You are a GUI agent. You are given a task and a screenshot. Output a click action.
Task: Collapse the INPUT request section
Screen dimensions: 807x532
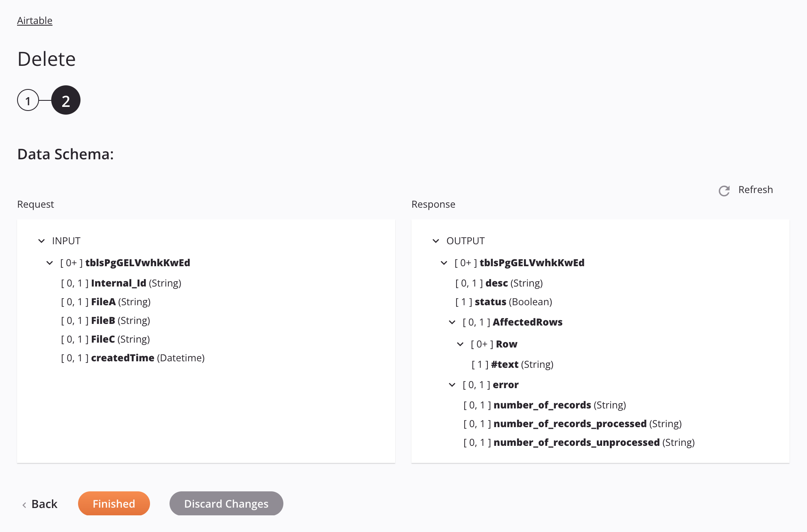[x=42, y=241]
